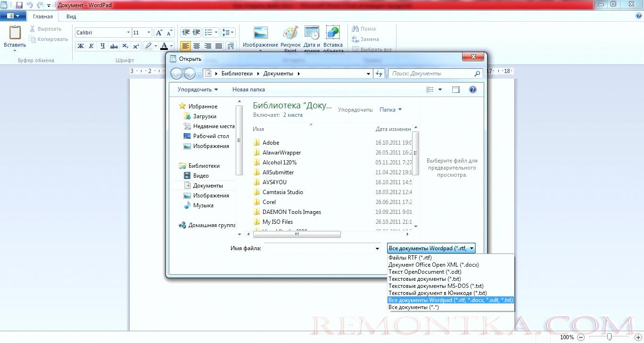
Task: Click the preview pane toggle icon
Action: (x=456, y=90)
